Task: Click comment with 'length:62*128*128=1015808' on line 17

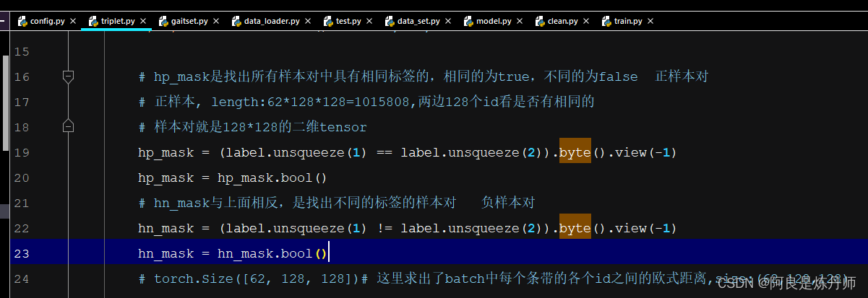Action: pyautogui.click(x=366, y=102)
